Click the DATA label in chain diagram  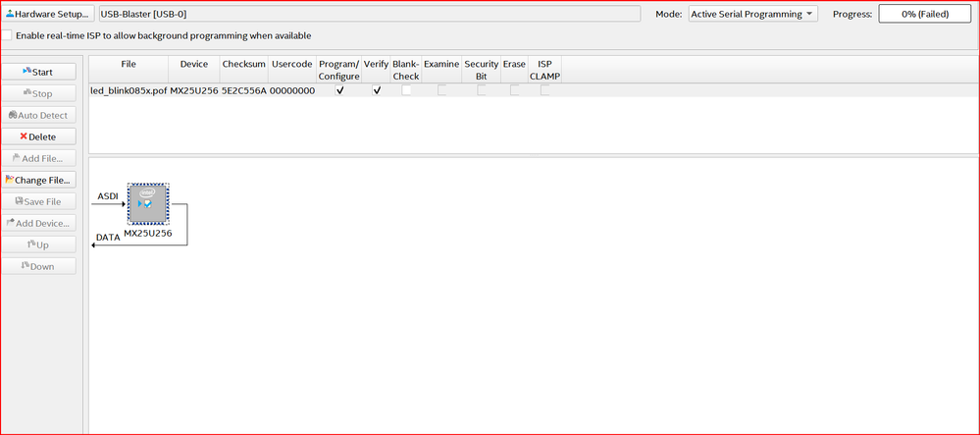tap(108, 238)
